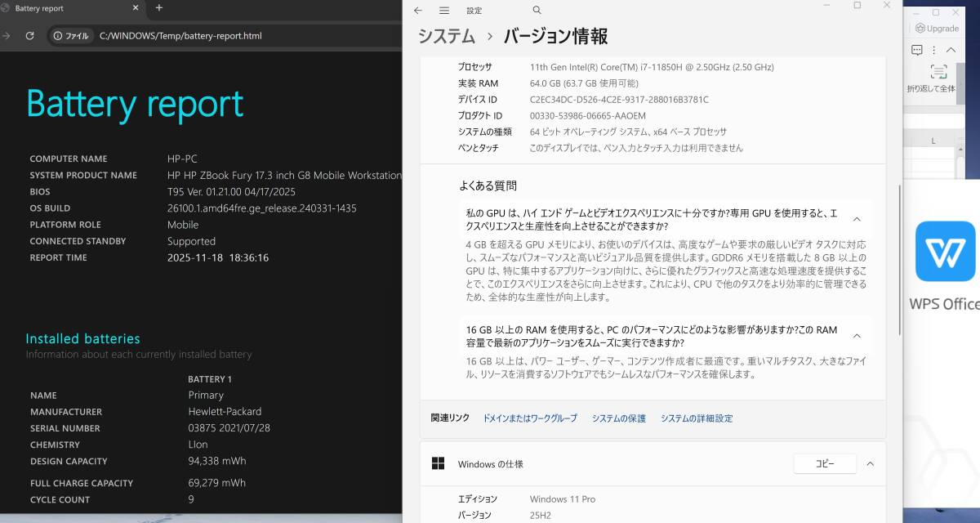The height and width of the screenshot is (523, 980).
Task: Click the serial number 03875 2021/07/28
Action: point(229,428)
